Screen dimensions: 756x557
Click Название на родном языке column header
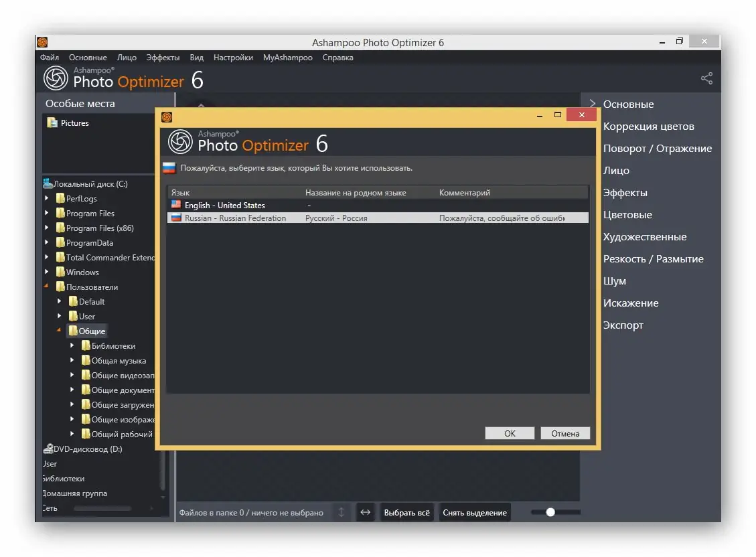(356, 192)
